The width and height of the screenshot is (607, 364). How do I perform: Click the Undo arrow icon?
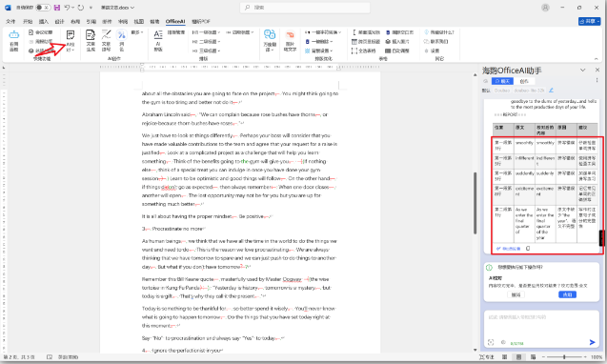68,8
